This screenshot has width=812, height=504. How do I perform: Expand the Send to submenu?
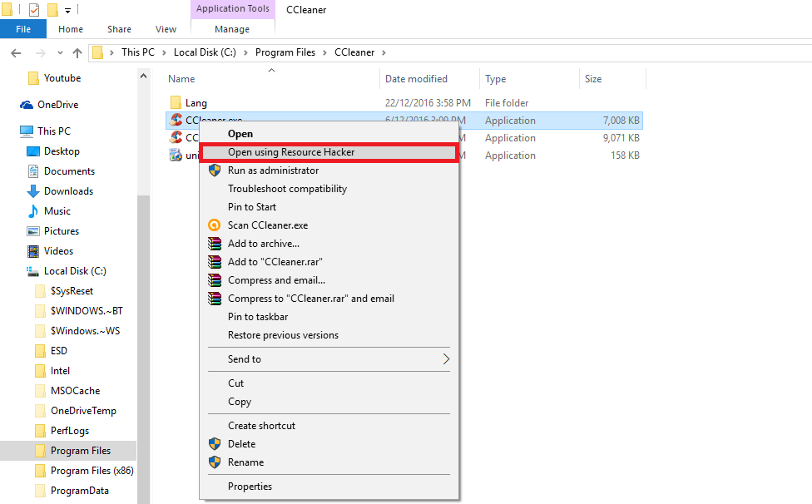click(329, 359)
